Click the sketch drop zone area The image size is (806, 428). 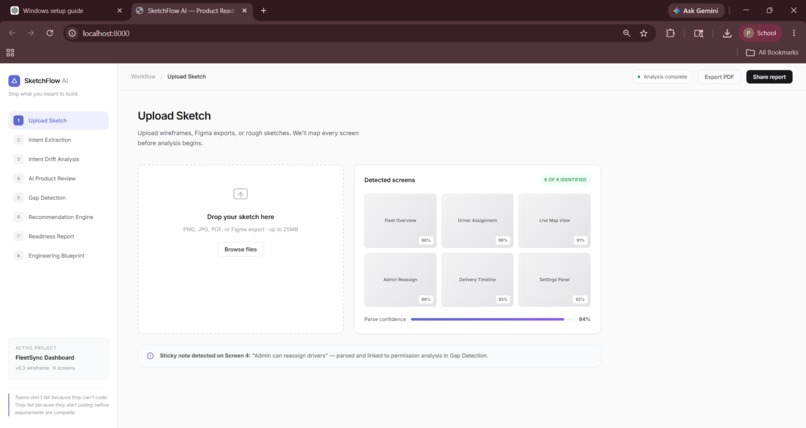tap(241, 249)
